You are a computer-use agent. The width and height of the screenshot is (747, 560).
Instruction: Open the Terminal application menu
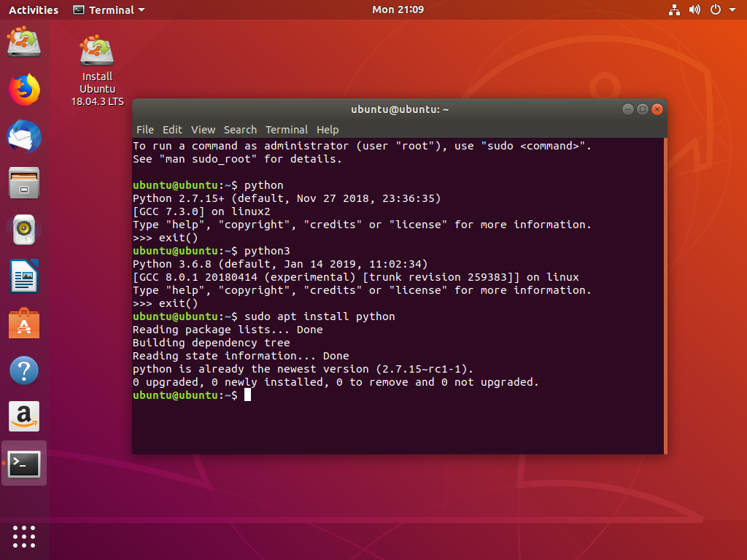[108, 9]
